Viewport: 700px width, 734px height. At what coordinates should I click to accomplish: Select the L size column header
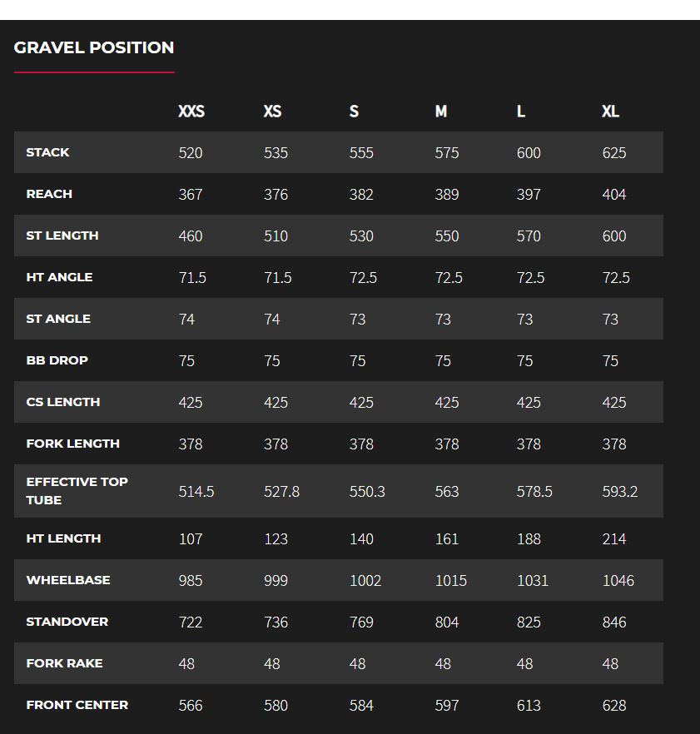[521, 112]
